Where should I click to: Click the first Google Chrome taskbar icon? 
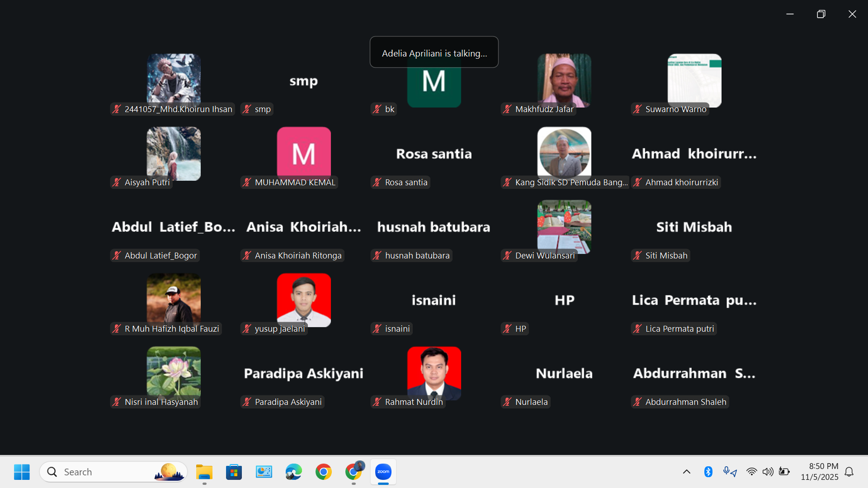point(323,472)
